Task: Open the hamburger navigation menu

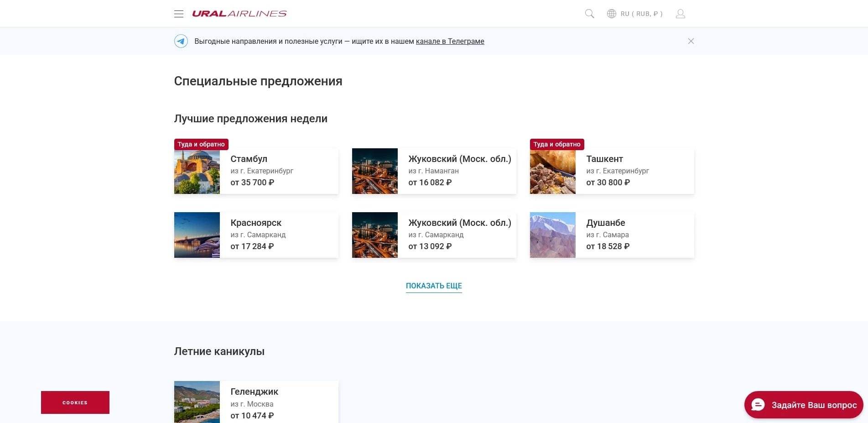Action: (178, 13)
